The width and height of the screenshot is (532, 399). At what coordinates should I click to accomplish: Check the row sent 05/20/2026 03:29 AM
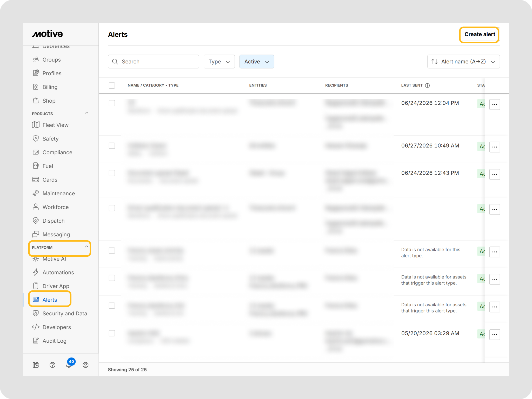point(112,333)
